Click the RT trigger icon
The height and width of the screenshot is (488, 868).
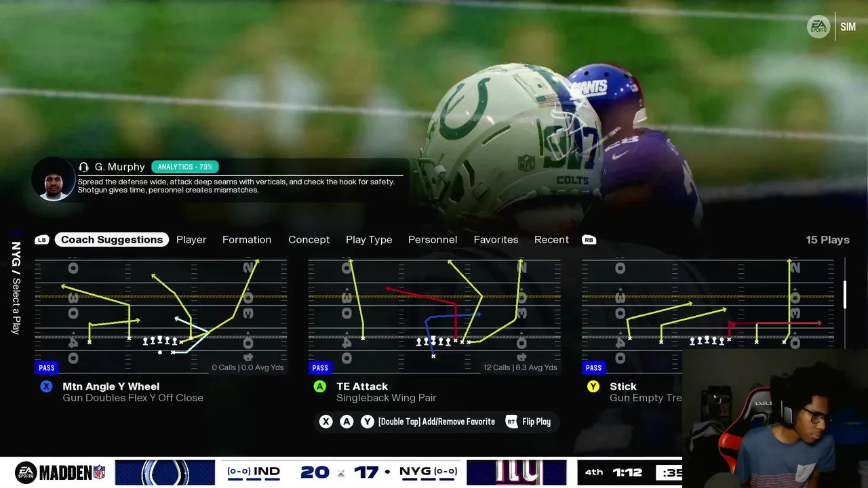(x=511, y=422)
